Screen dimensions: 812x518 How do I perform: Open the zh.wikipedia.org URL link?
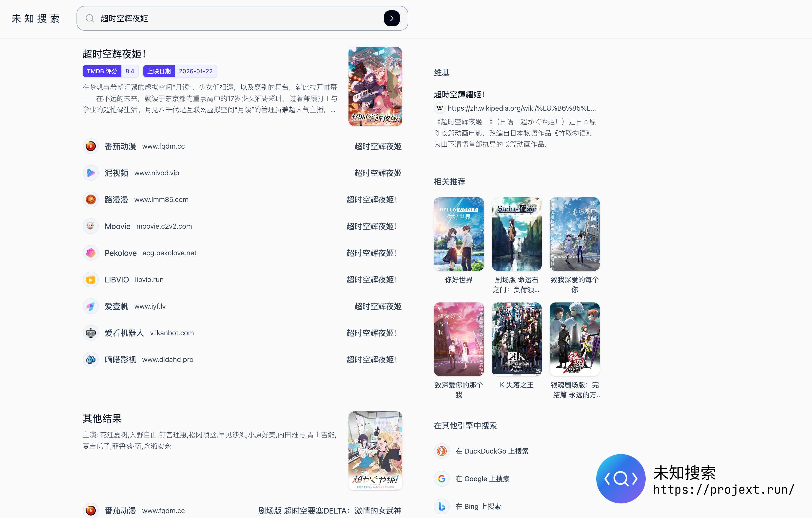(522, 108)
